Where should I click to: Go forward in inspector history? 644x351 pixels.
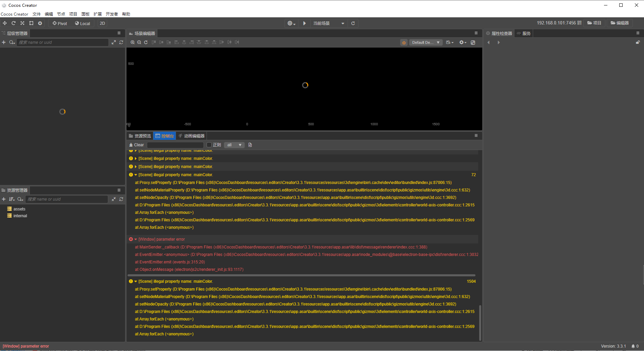coord(499,42)
